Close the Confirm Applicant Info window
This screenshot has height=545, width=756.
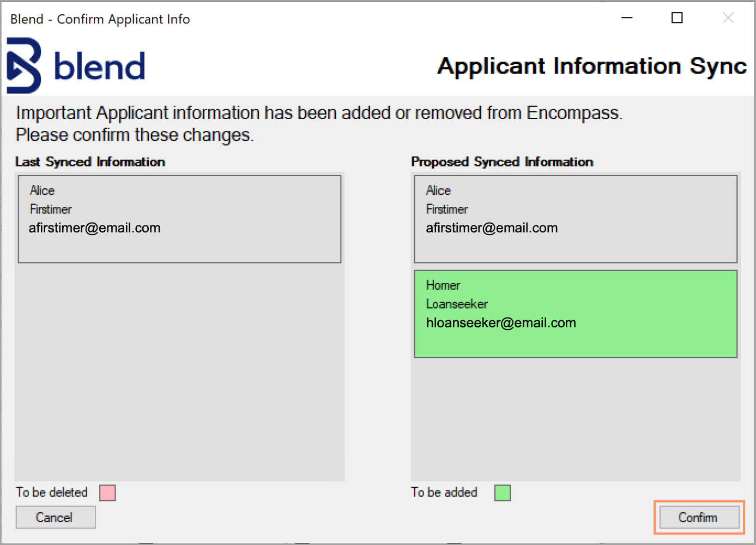pyautogui.click(x=728, y=18)
